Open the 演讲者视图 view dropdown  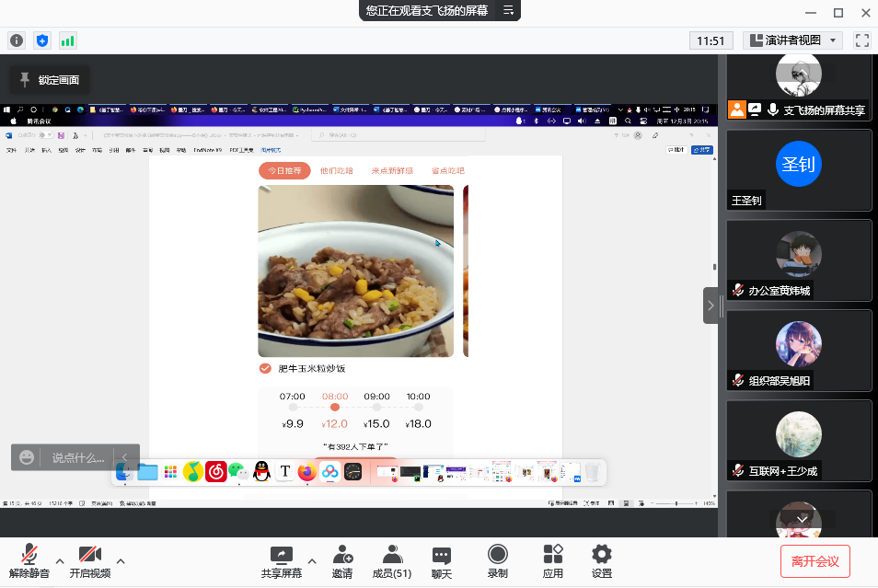click(x=791, y=40)
